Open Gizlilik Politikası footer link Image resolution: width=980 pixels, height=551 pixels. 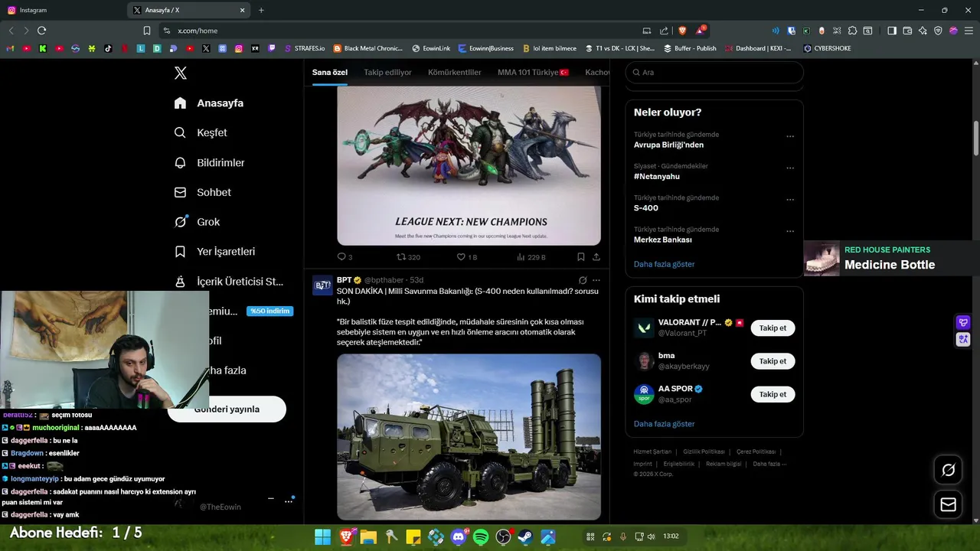[x=704, y=452]
